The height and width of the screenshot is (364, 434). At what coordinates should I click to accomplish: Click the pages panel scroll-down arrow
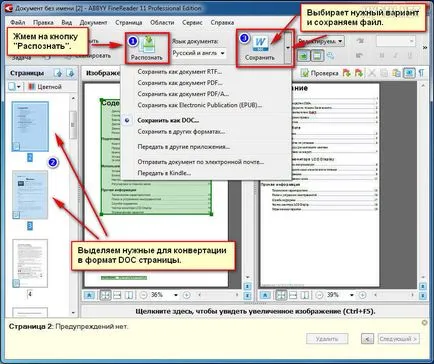(73, 313)
